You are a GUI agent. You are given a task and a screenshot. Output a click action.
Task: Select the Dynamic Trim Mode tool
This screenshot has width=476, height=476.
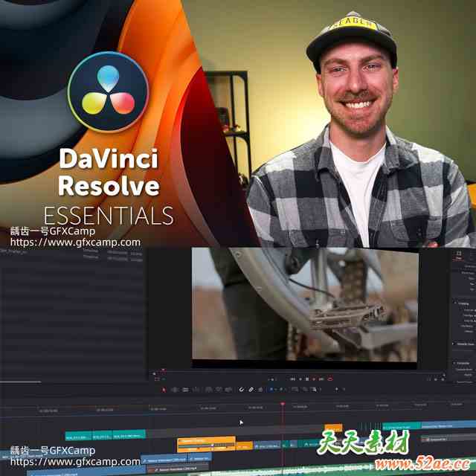point(185,390)
